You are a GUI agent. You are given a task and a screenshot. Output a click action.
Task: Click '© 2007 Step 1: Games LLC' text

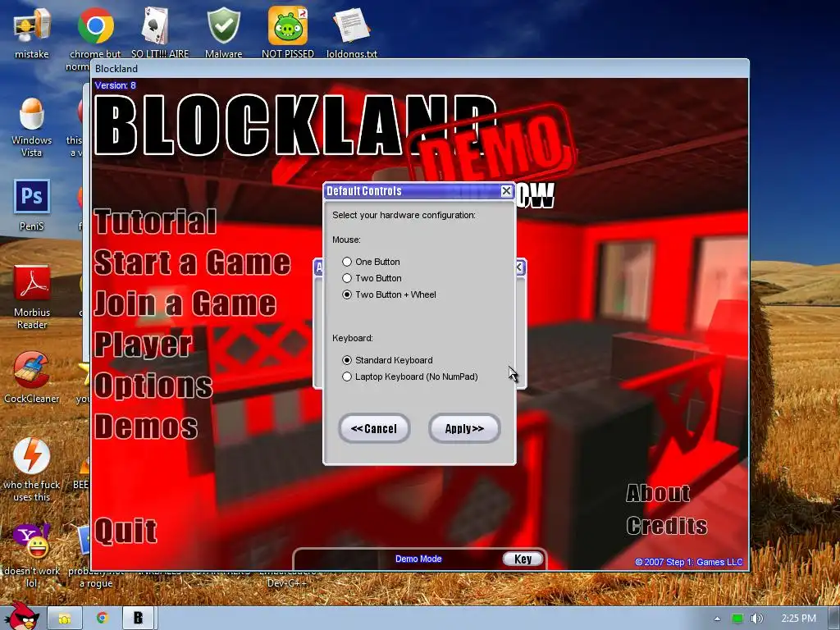pos(689,562)
